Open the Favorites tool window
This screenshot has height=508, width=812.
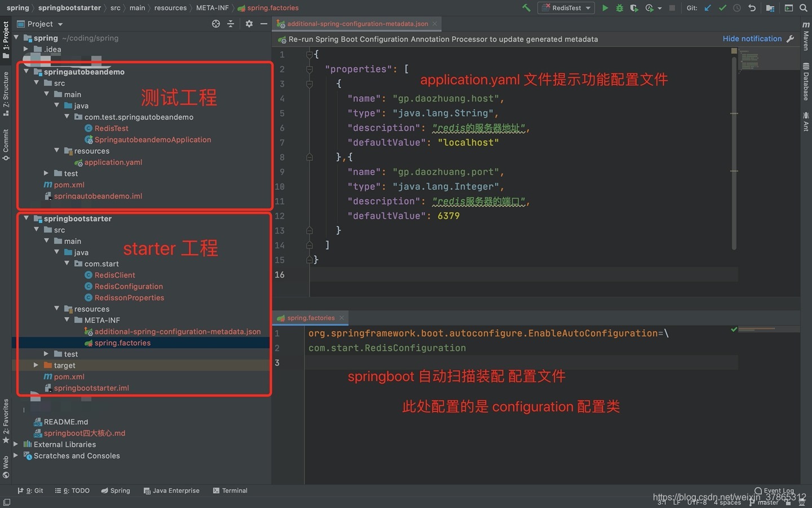coord(6,421)
